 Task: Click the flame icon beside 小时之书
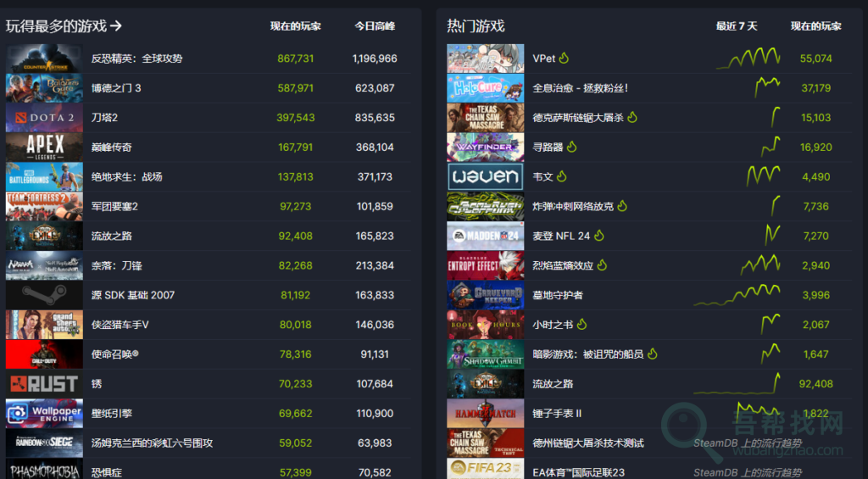point(581,324)
